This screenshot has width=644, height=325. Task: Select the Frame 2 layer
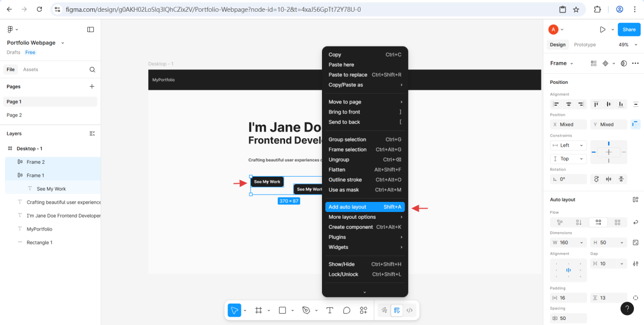pos(36,162)
